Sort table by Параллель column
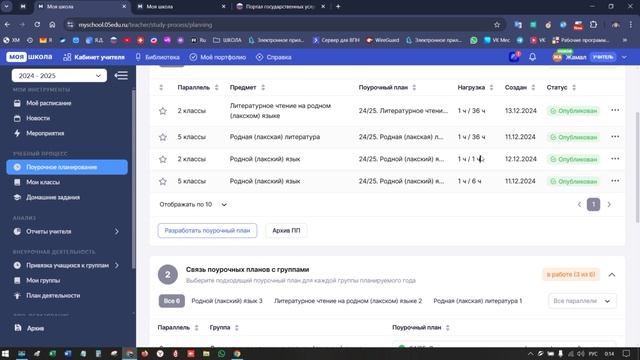Image resolution: width=640 pixels, height=360 pixels. click(x=217, y=87)
